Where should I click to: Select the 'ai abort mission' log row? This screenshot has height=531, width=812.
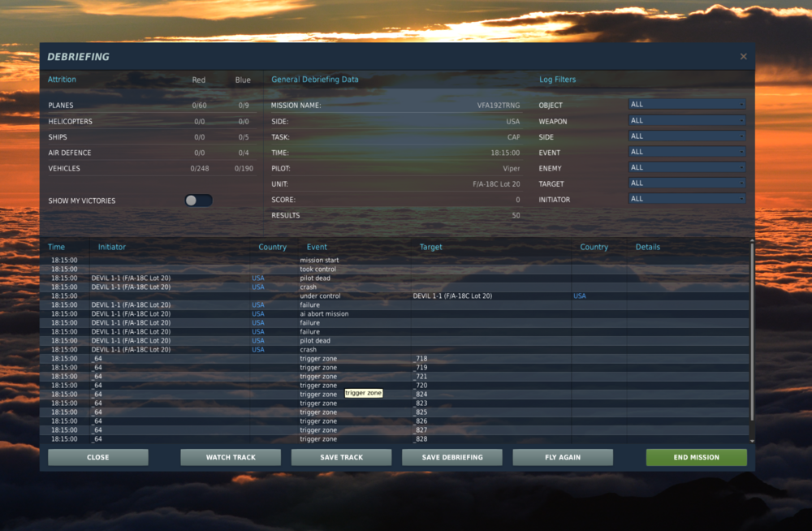[395, 314]
